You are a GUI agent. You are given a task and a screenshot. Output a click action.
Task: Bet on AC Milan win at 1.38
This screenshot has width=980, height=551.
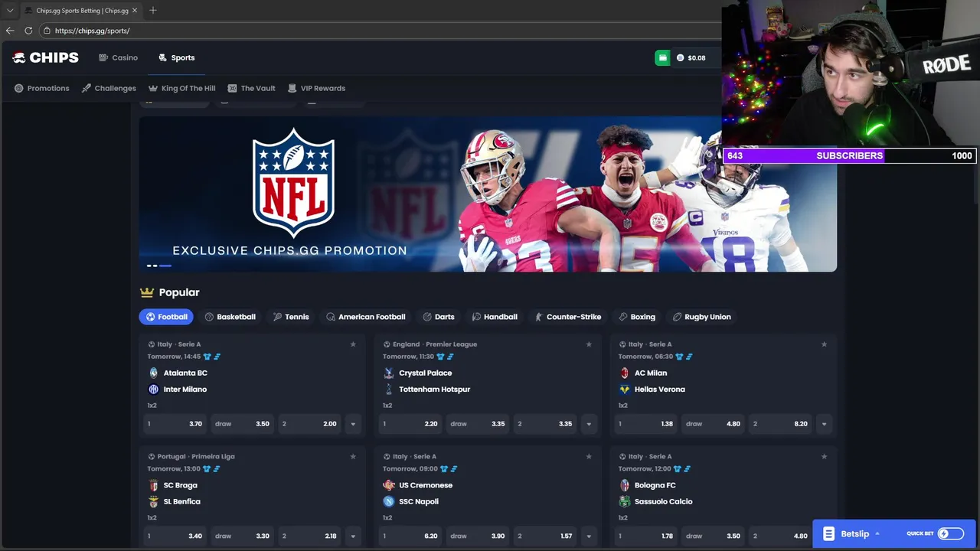coord(646,424)
